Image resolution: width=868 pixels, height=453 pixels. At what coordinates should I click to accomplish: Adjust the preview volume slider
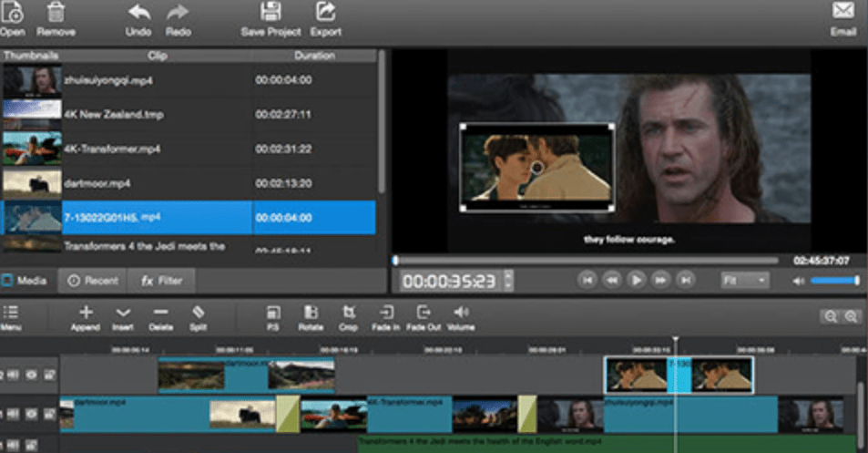[x=835, y=282]
